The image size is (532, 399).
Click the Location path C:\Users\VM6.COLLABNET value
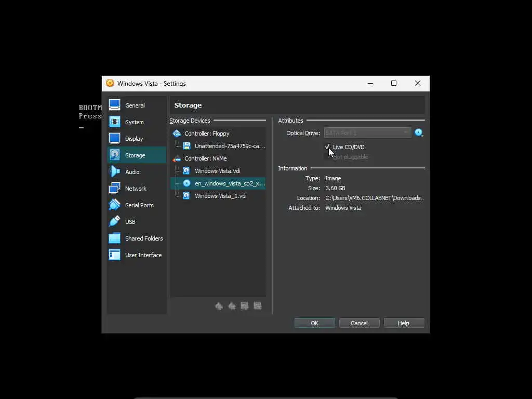pyautogui.click(x=374, y=198)
